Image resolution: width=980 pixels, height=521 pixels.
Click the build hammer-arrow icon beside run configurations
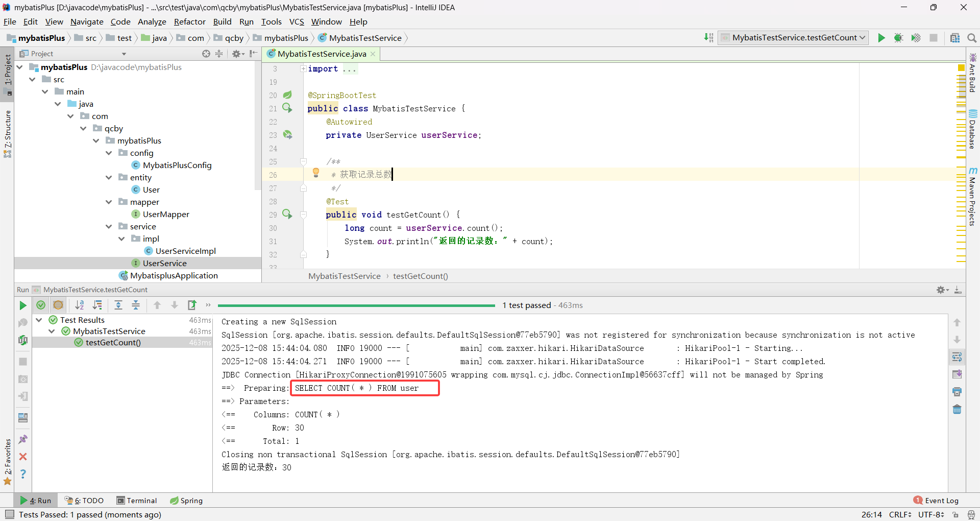click(708, 38)
